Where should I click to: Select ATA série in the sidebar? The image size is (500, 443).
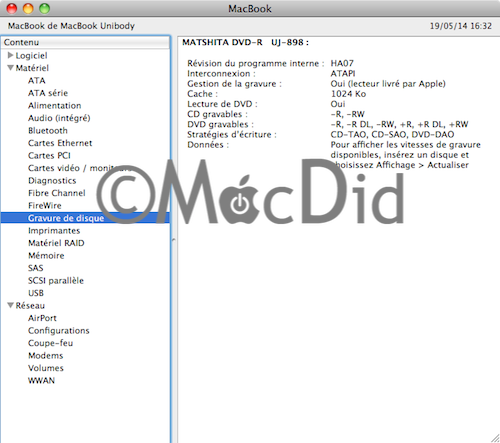tap(48, 93)
